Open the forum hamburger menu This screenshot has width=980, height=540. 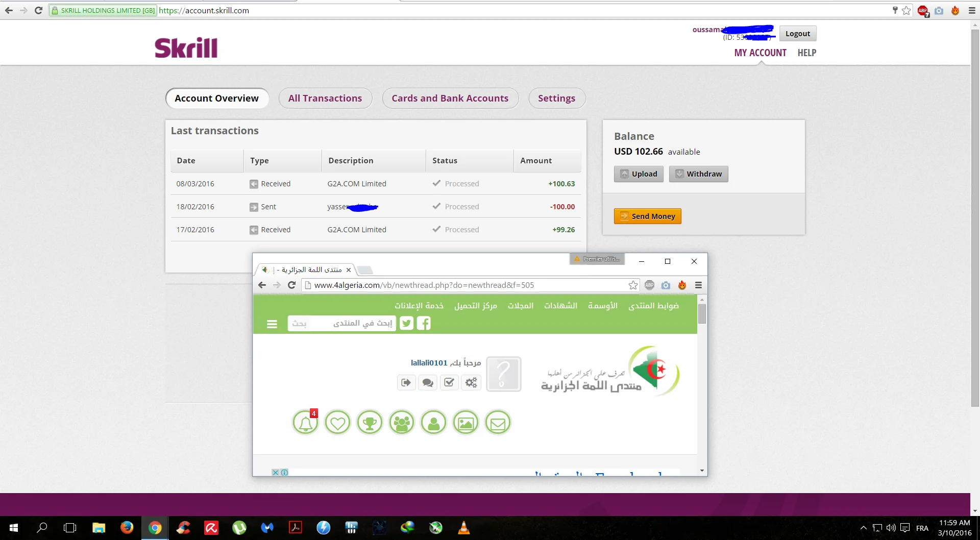pos(272,324)
